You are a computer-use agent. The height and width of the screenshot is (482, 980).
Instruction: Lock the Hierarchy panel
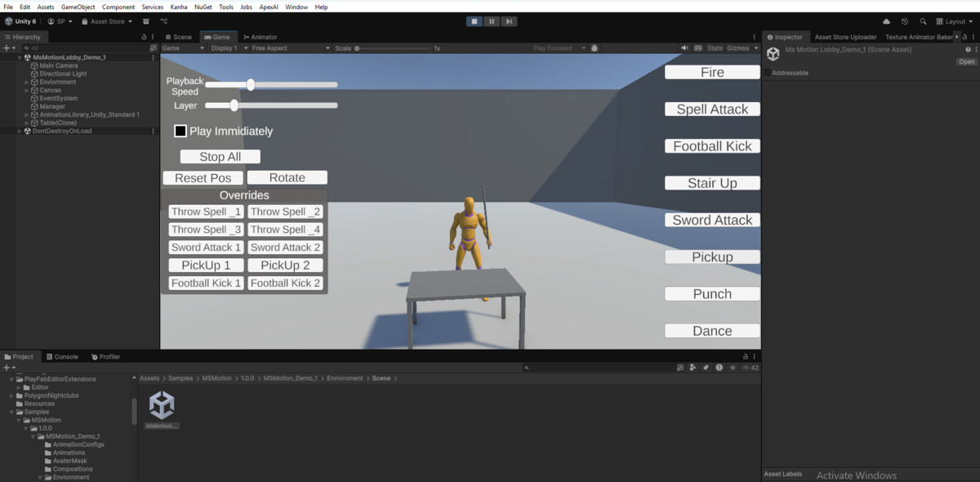click(x=145, y=37)
